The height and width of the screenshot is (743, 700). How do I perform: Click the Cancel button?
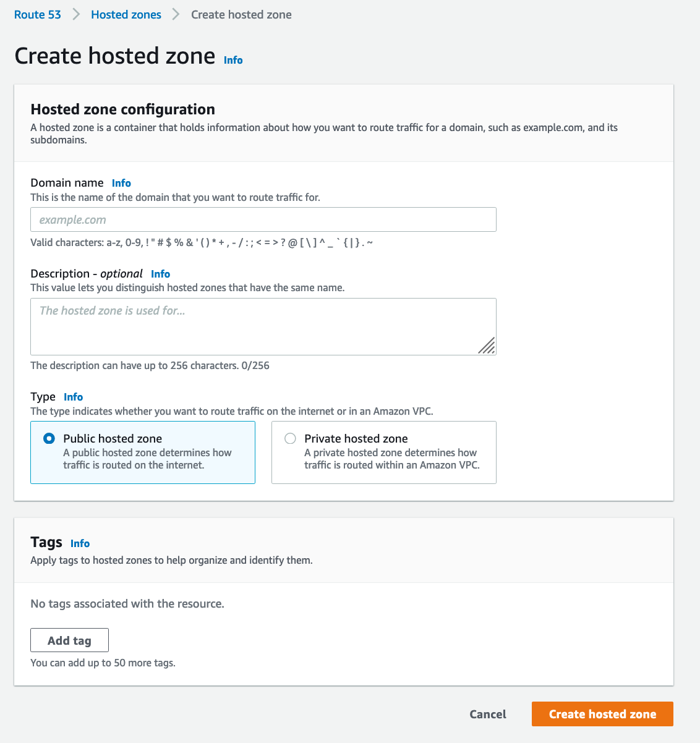click(x=488, y=714)
